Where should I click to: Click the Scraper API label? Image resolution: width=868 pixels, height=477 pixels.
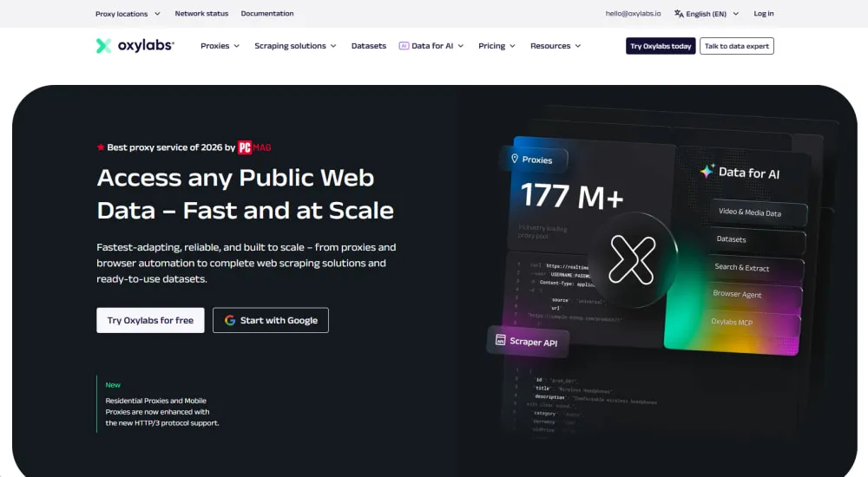point(533,342)
